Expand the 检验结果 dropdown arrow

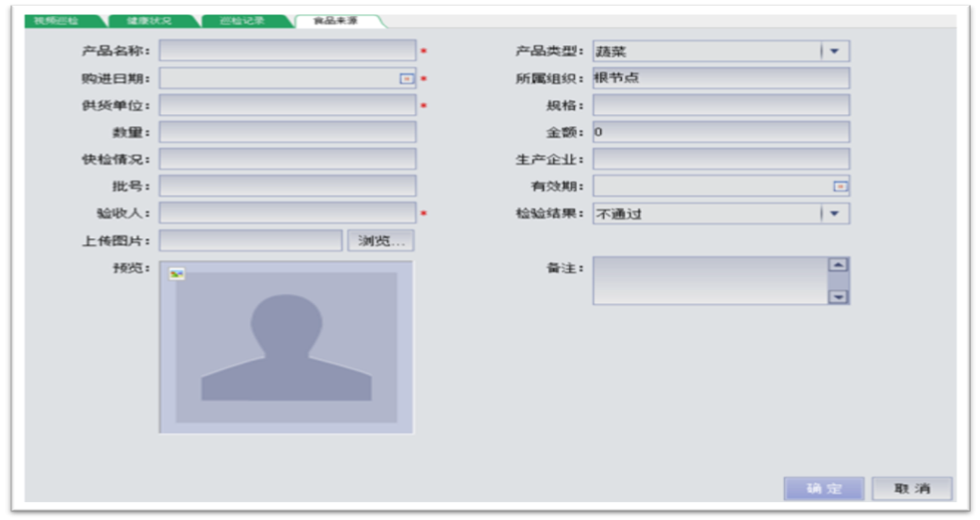point(834,214)
